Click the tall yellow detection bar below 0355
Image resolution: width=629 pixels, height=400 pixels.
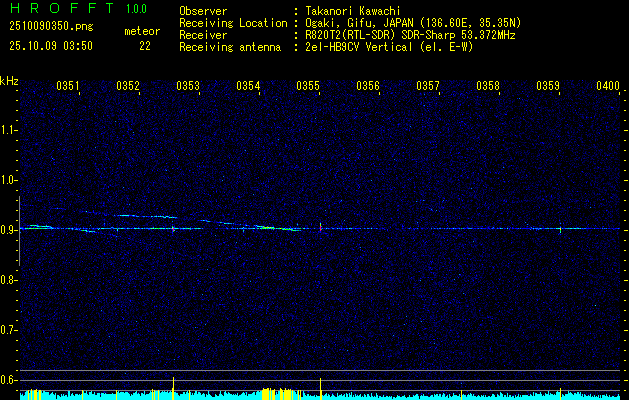click(x=321, y=389)
